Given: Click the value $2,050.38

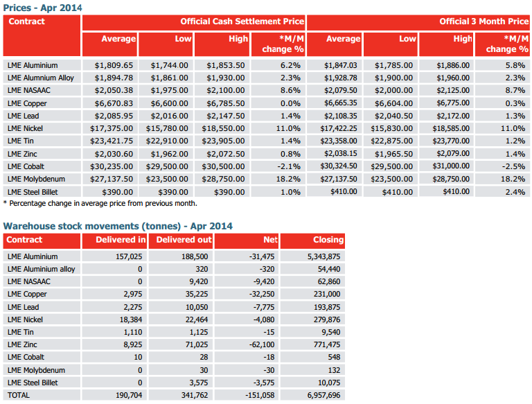Looking at the screenshot, I should point(114,90).
